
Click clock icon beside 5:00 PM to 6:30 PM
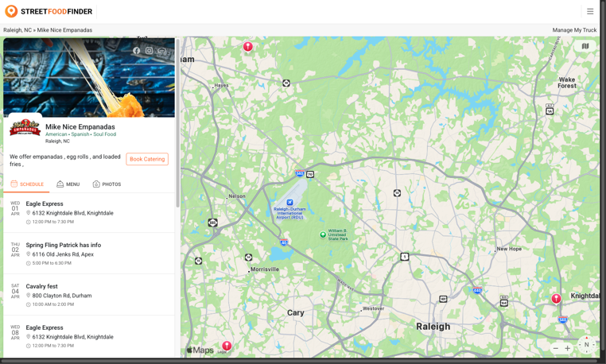coord(28,263)
